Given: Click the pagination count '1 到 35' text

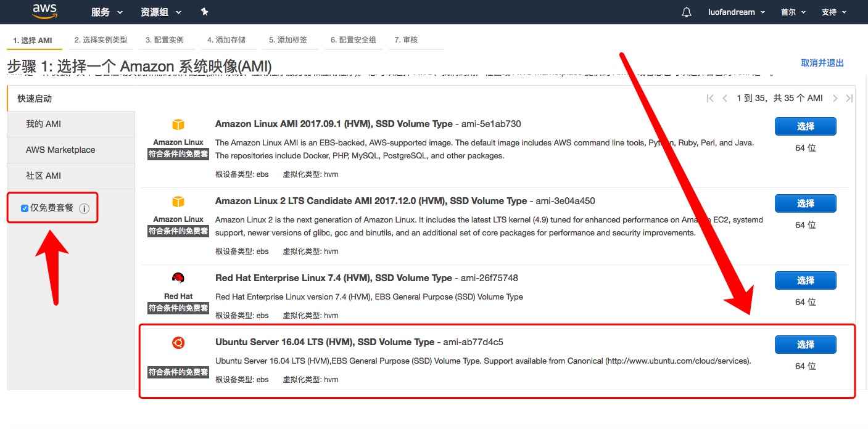Looking at the screenshot, I should (751, 99).
